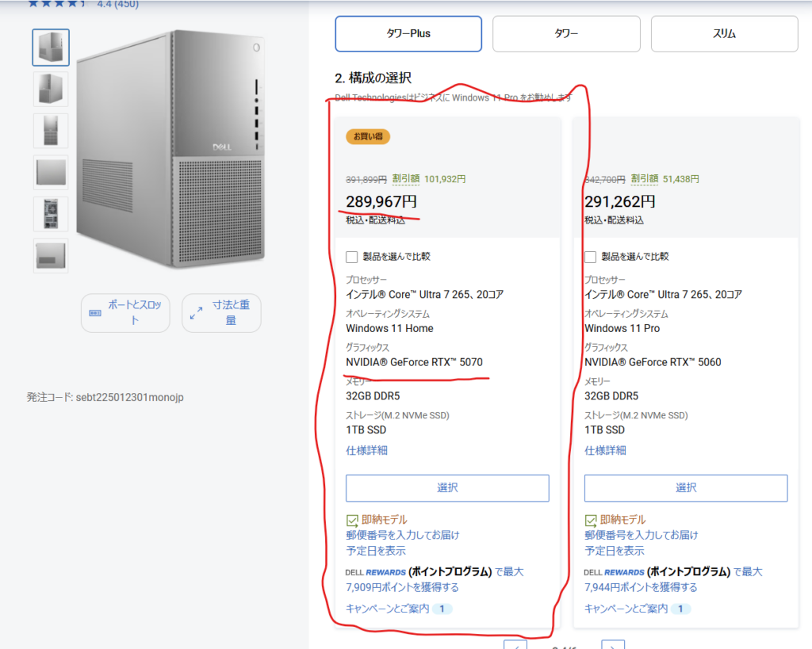
Task: Click 選択 for the RTX 5070 configuration
Action: pyautogui.click(x=447, y=487)
